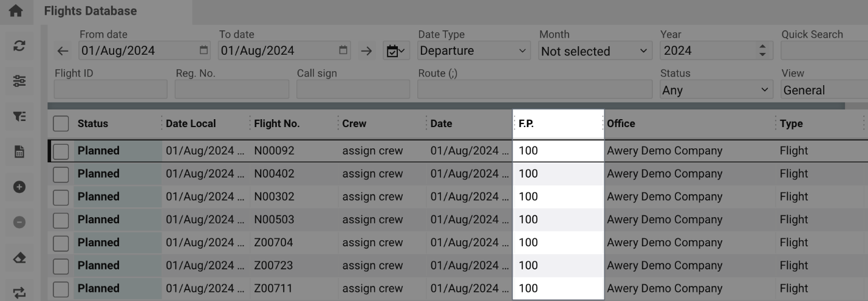868x301 pixels.
Task: Expand the Month dropdown showing Not selected
Action: (595, 51)
